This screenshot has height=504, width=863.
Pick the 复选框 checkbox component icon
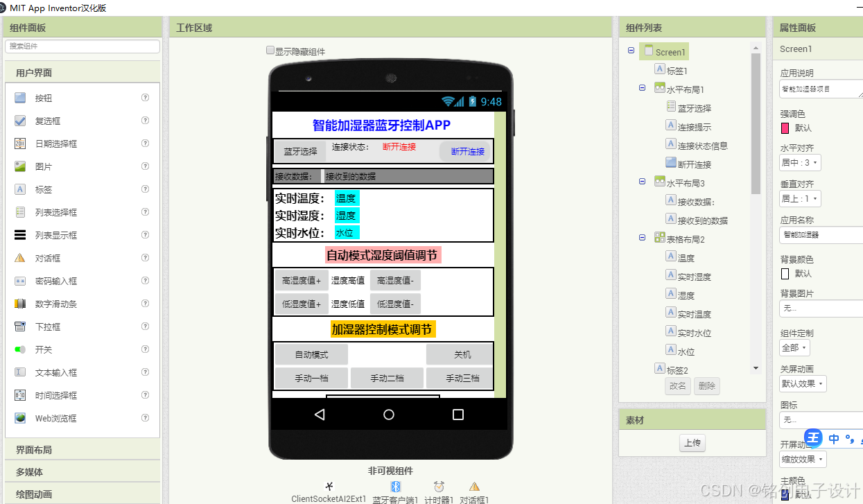[20, 121]
